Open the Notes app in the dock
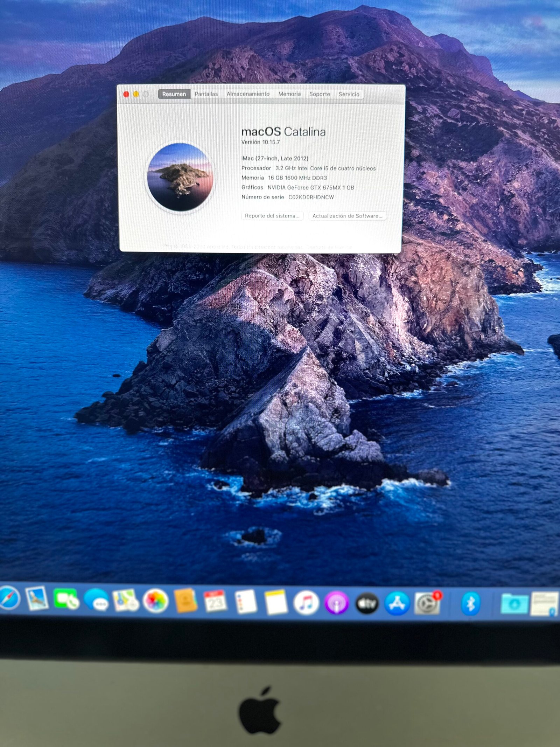The image size is (560, 747). [276, 602]
